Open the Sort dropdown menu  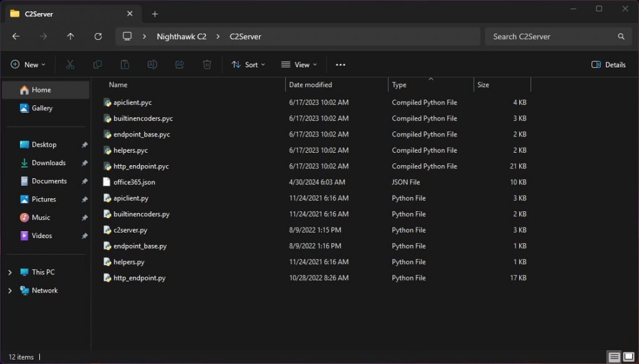click(248, 64)
